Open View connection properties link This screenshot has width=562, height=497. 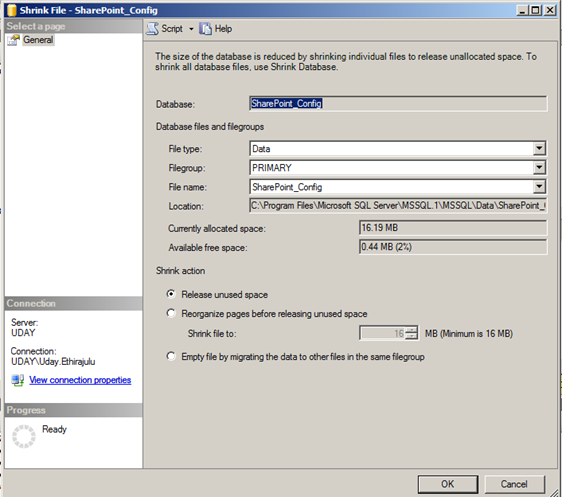80,380
